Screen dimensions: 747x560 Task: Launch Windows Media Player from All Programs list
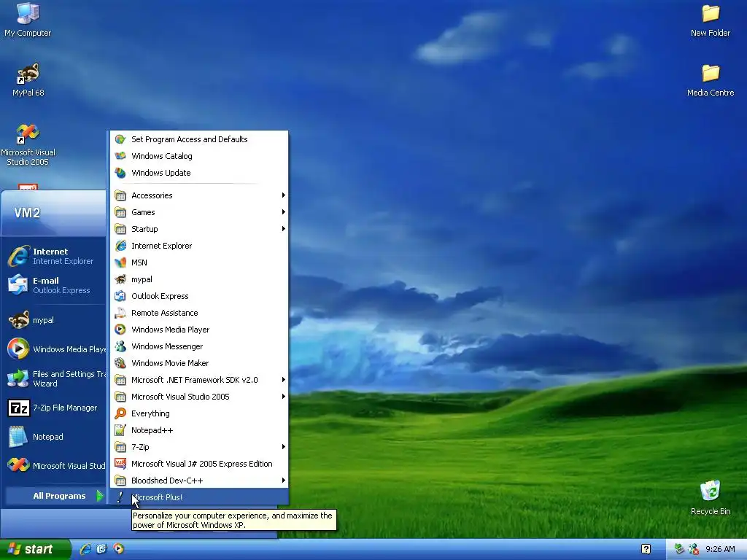point(199,330)
